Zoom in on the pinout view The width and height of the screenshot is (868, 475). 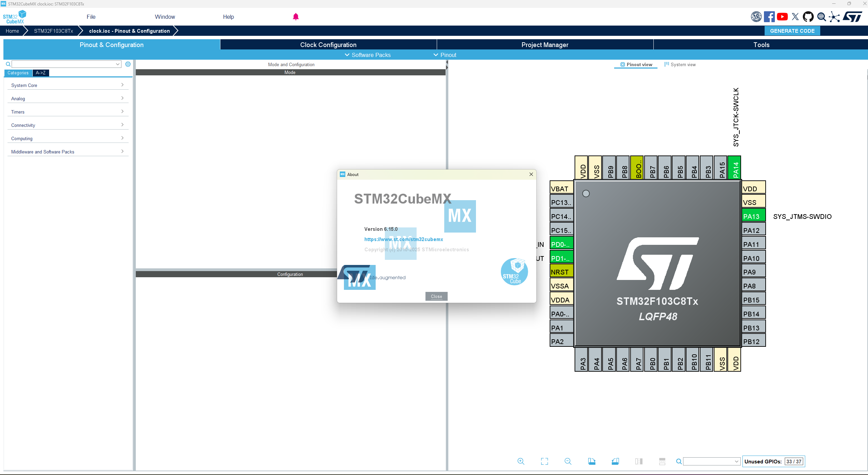(x=521, y=461)
